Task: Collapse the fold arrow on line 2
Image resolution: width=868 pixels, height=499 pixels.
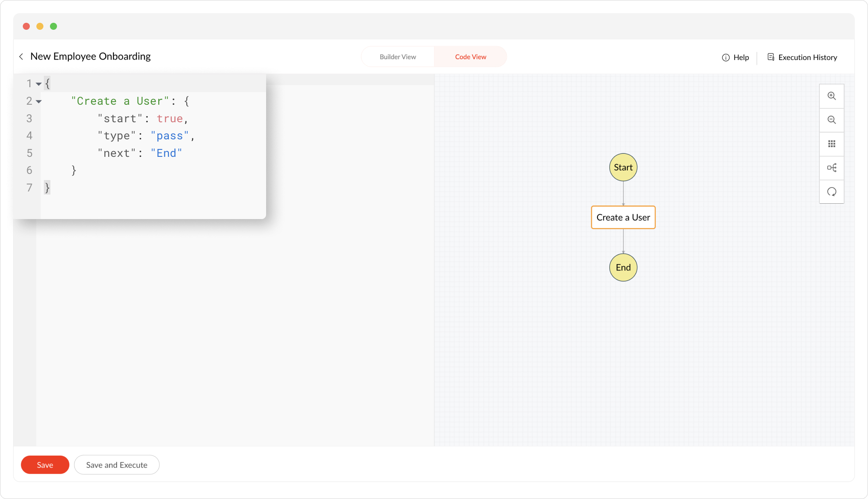Action: point(39,102)
